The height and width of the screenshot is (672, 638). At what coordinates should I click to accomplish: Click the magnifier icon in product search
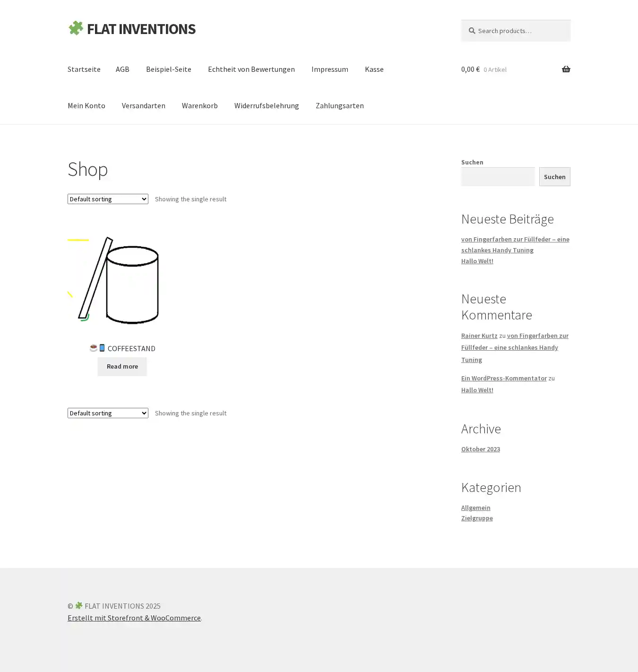(472, 31)
